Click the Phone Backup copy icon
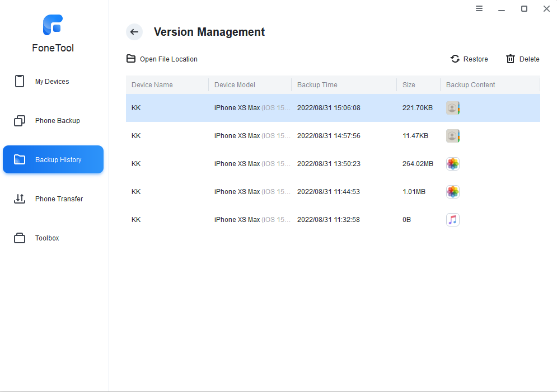This screenshot has width=557, height=392. [20, 121]
